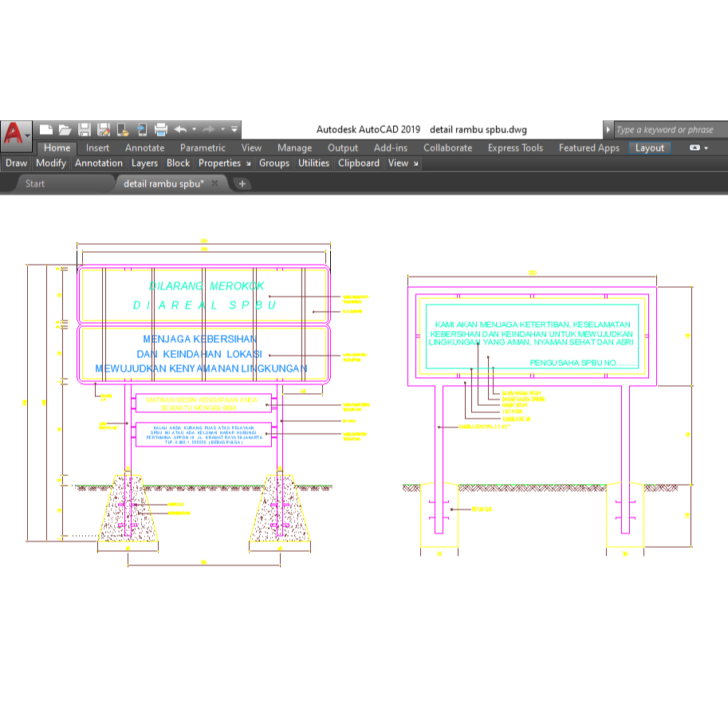This screenshot has height=728, width=728.
Task: Open the AutoCAD application menu button
Action: (16, 135)
